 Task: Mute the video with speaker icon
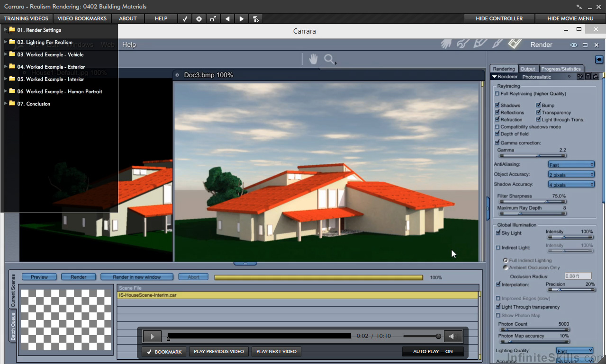(x=453, y=337)
